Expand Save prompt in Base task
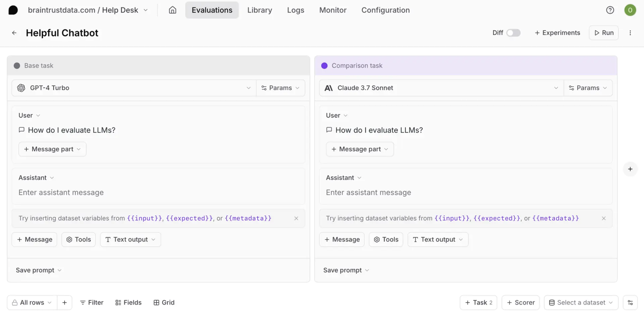This screenshot has width=644, height=319. point(39,270)
